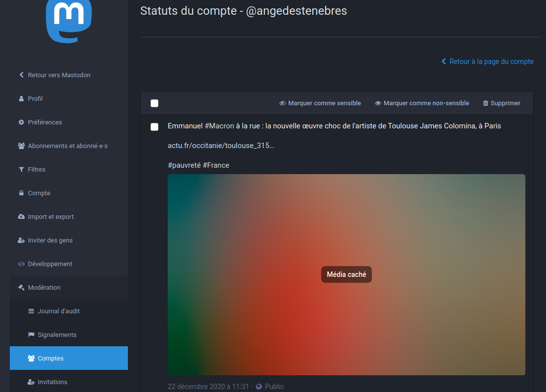Click the Préférences gear icon

(x=21, y=122)
